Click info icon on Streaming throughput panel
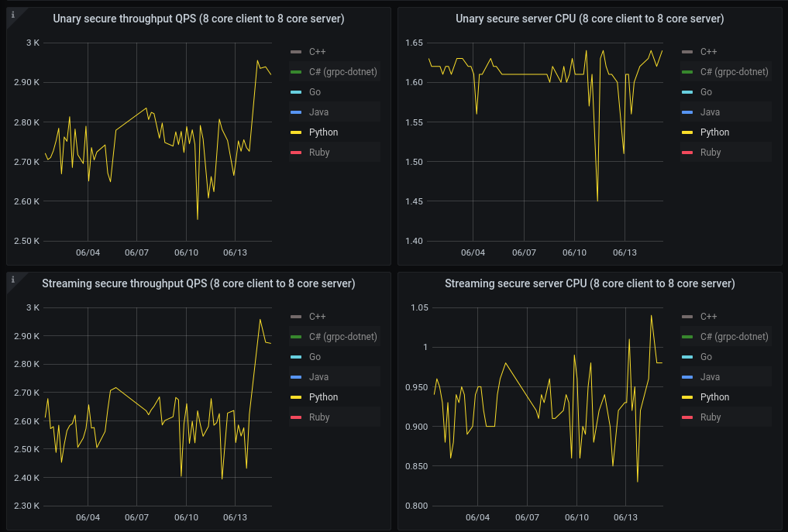The height and width of the screenshot is (532, 788). (x=12, y=280)
